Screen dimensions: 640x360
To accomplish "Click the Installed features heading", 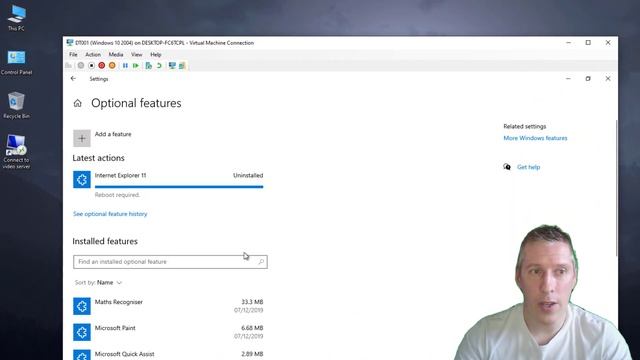I will pos(105,241).
